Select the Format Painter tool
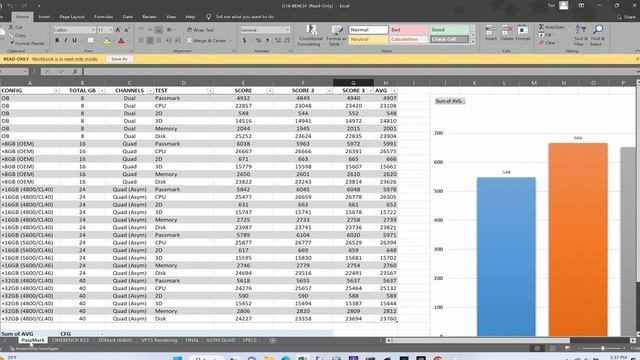Image resolution: width=640 pixels, height=360 pixels. [27, 43]
